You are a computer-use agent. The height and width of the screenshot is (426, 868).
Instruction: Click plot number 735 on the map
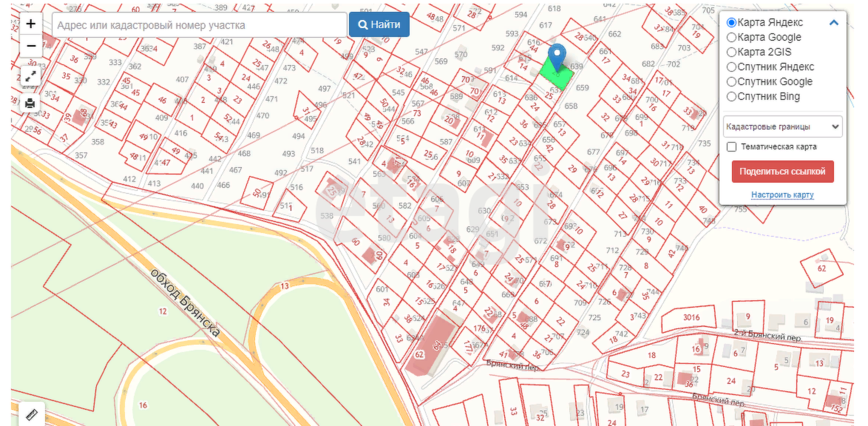704,143
